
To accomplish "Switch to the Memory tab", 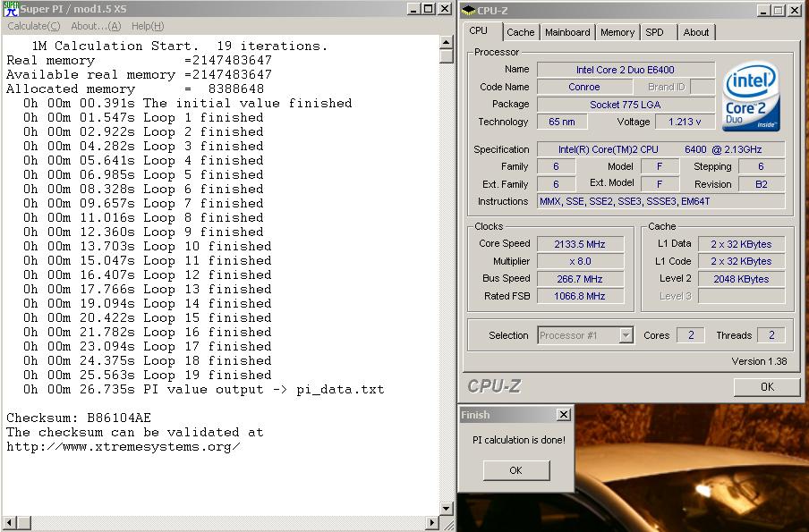I will (617, 32).
